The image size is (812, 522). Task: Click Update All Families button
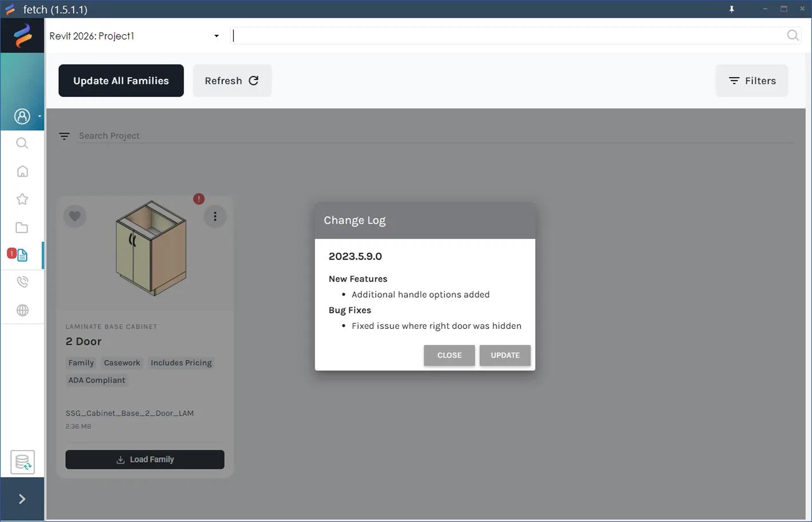[121, 81]
